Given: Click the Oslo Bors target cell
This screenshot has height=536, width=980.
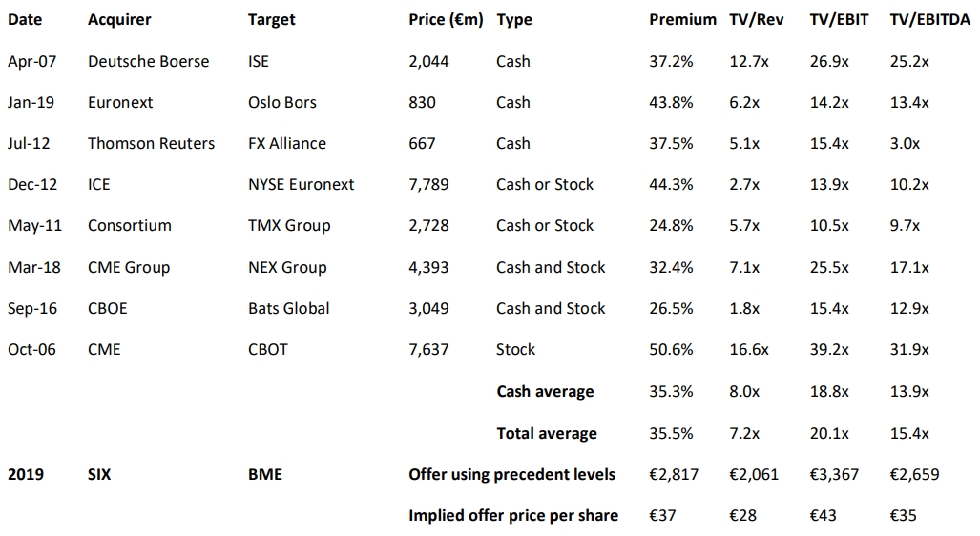Looking at the screenshot, I should (282, 102).
